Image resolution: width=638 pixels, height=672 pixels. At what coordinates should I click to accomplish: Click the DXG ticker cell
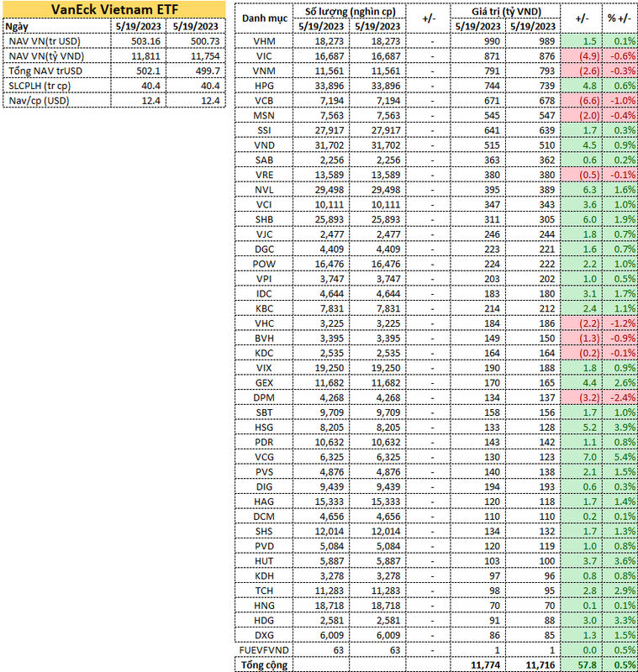point(264,636)
